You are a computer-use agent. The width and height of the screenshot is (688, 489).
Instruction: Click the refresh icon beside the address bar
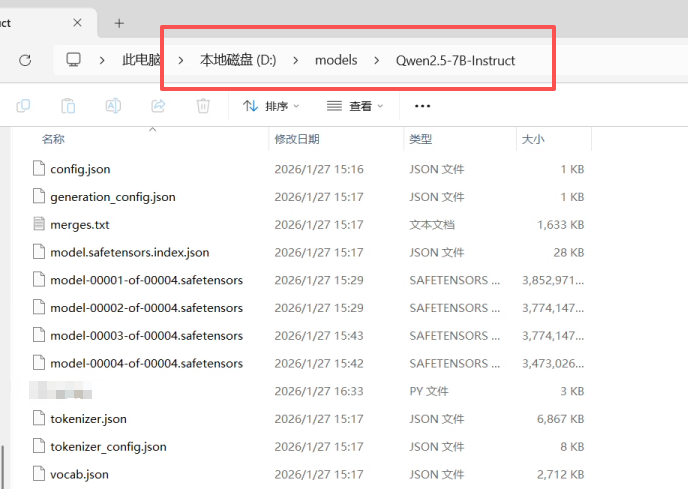tap(25, 60)
